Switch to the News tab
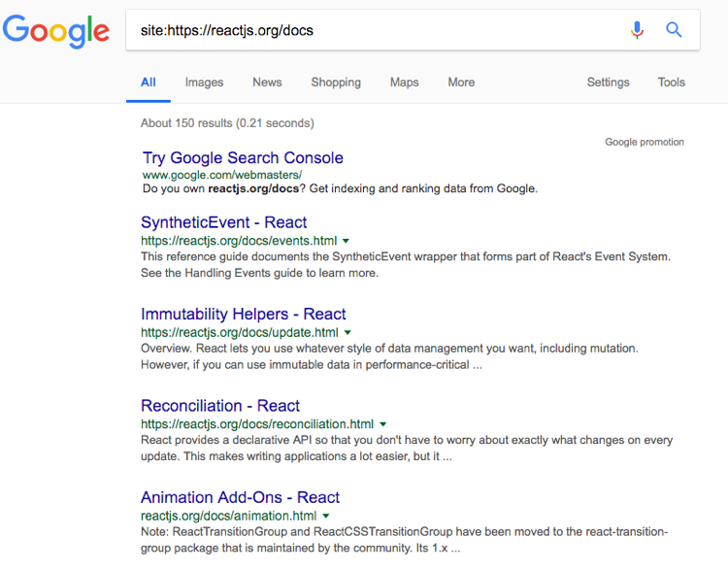This screenshot has height=570, width=728. click(x=267, y=83)
